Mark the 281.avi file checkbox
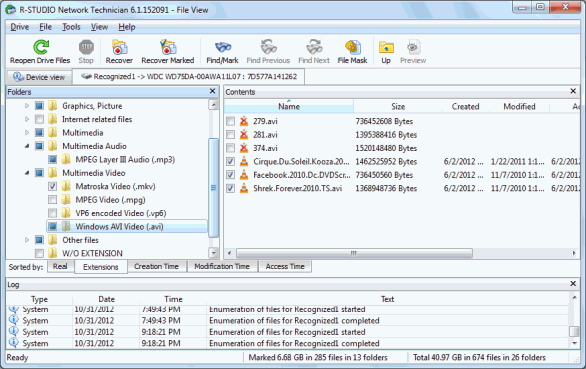 pyautogui.click(x=231, y=135)
